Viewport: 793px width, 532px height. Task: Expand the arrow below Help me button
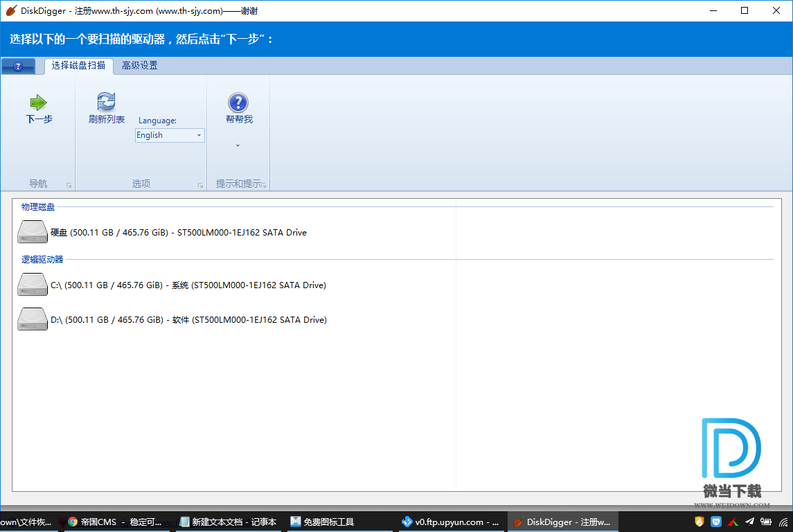(x=238, y=145)
